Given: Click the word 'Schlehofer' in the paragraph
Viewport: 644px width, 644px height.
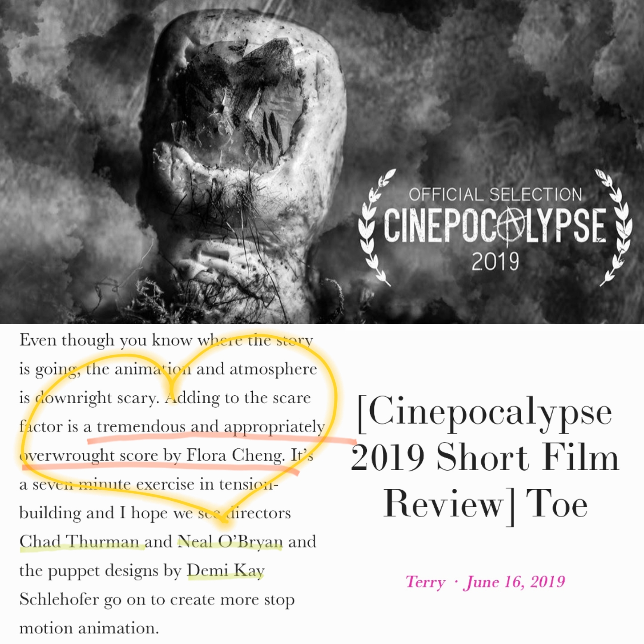Looking at the screenshot, I should 59,600.
